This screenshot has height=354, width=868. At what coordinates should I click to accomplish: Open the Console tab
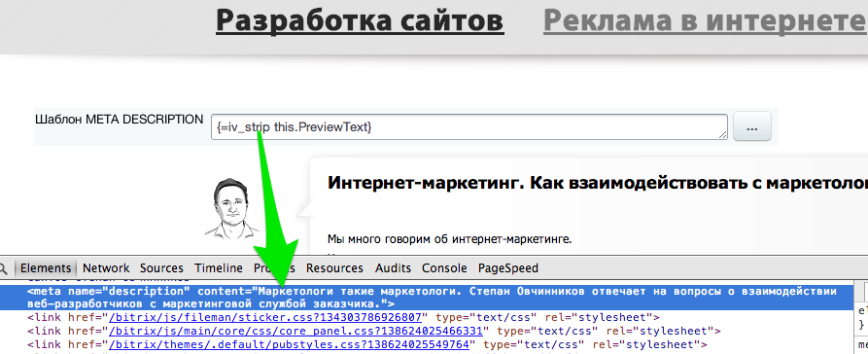tap(444, 268)
